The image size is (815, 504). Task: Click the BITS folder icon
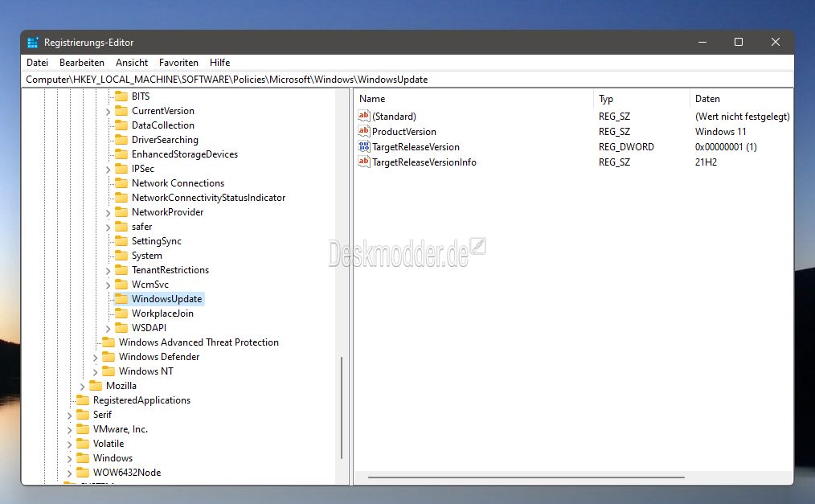121,96
